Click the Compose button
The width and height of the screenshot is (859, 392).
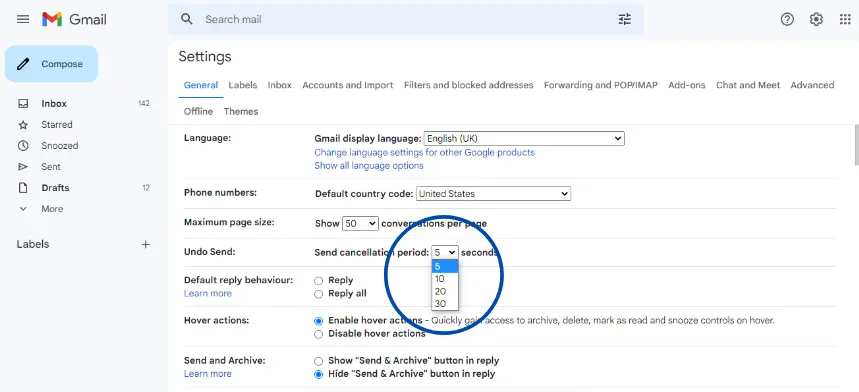coord(51,64)
